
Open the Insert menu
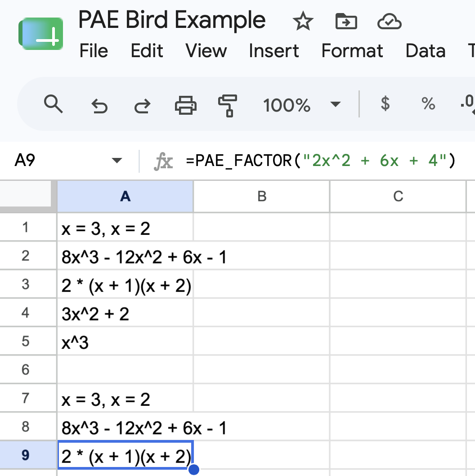[x=274, y=51]
